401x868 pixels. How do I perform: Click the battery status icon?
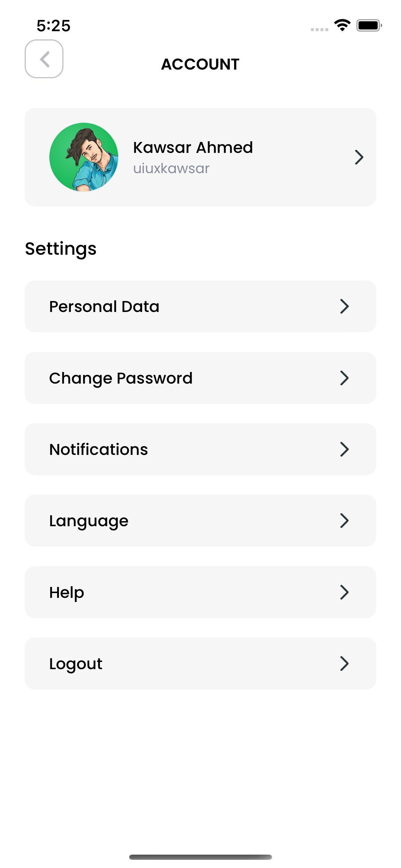(369, 25)
